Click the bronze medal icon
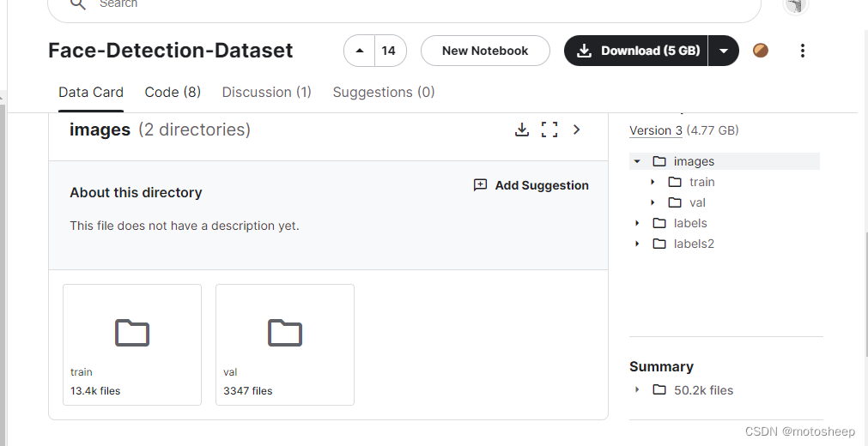 point(761,51)
